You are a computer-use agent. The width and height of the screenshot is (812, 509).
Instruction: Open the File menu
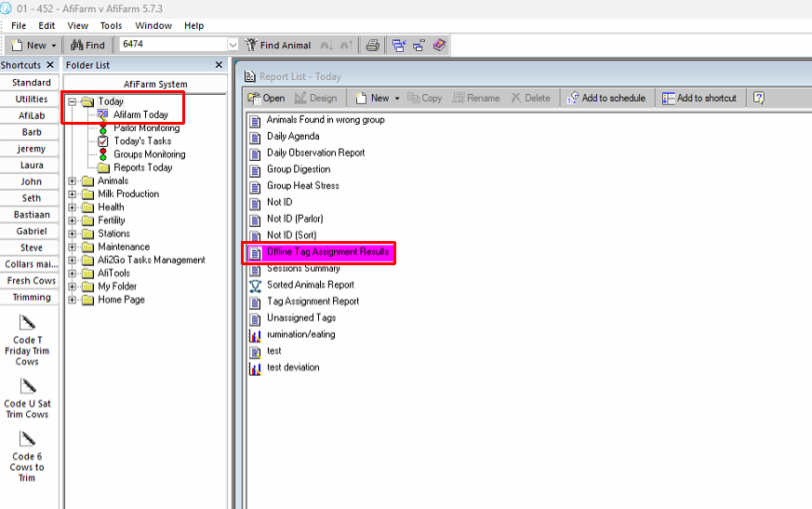click(19, 25)
